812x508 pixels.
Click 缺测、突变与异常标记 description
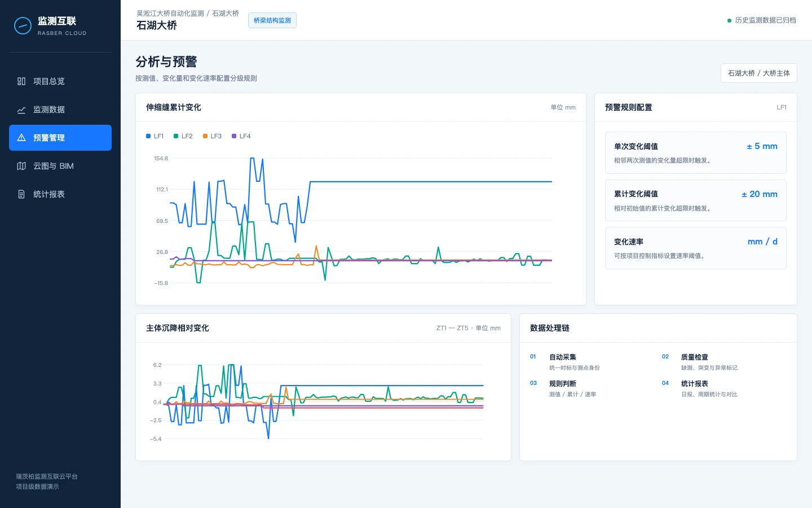(x=709, y=368)
